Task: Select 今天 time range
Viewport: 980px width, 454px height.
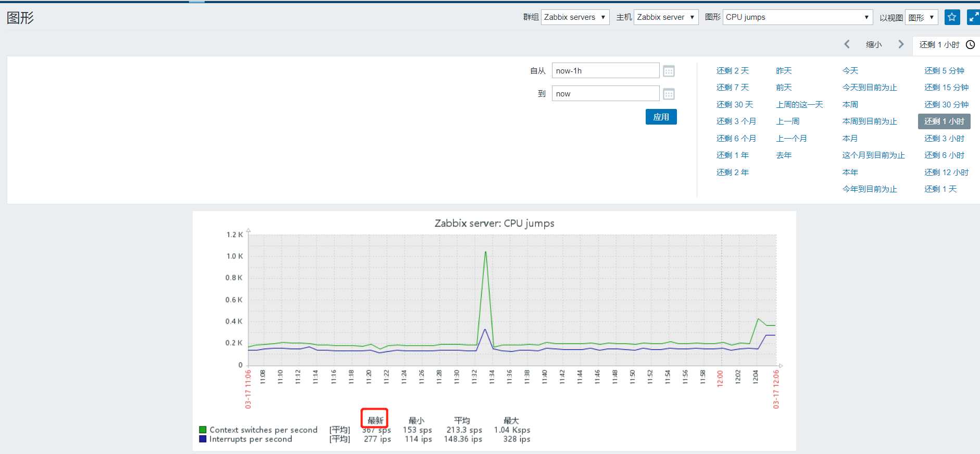Action: point(850,71)
